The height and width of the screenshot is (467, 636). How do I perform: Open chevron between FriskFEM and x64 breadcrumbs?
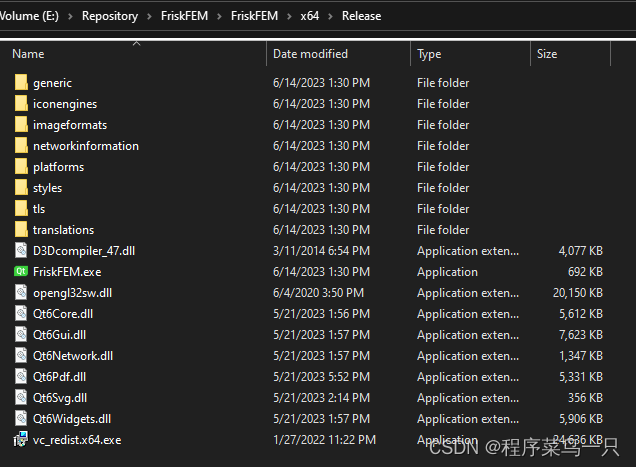click(289, 16)
